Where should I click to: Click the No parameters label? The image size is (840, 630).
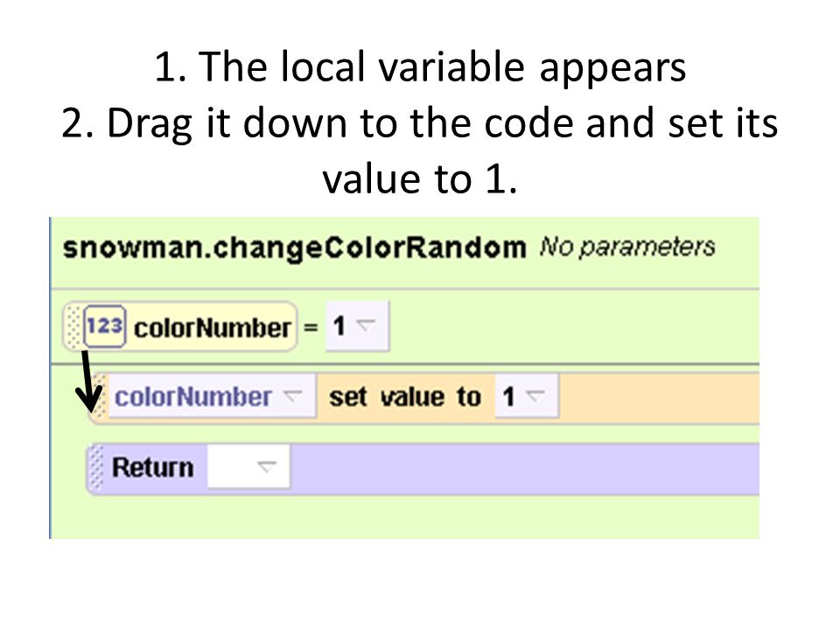coord(627,247)
